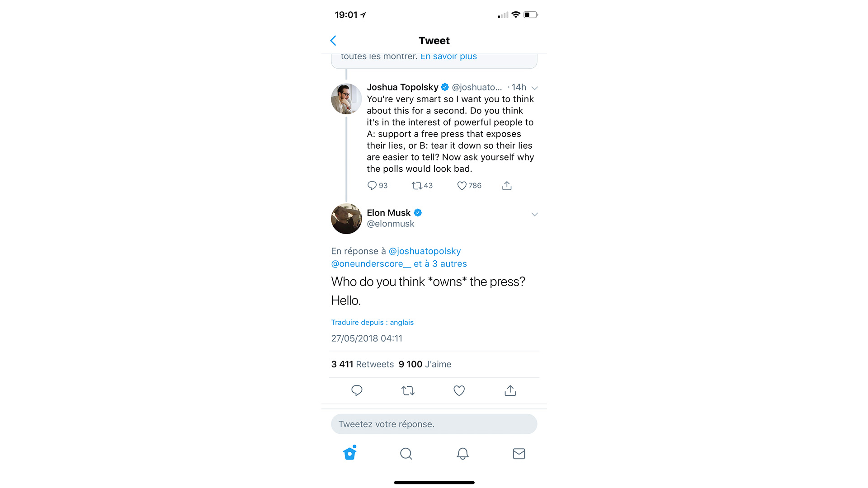
Task: Like Elon Musk's tweet with heart icon
Action: coord(459,390)
